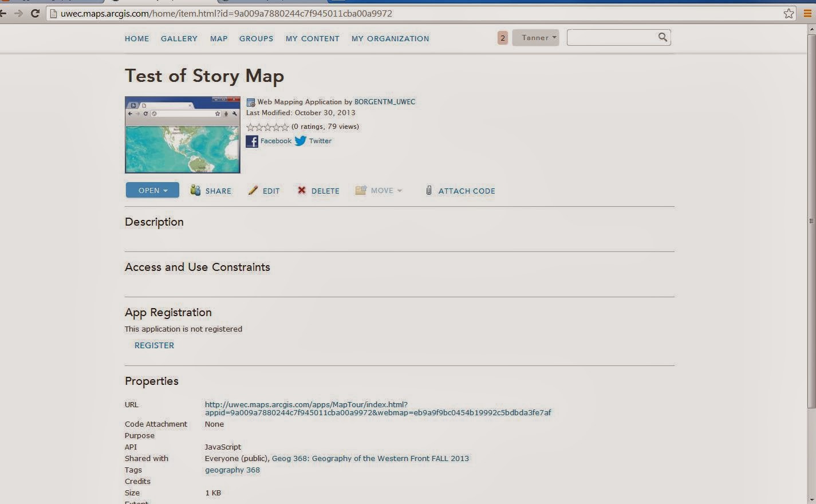Viewport: 816px width, 504px height.
Task: Click the browser reload icon
Action: [x=35, y=13]
